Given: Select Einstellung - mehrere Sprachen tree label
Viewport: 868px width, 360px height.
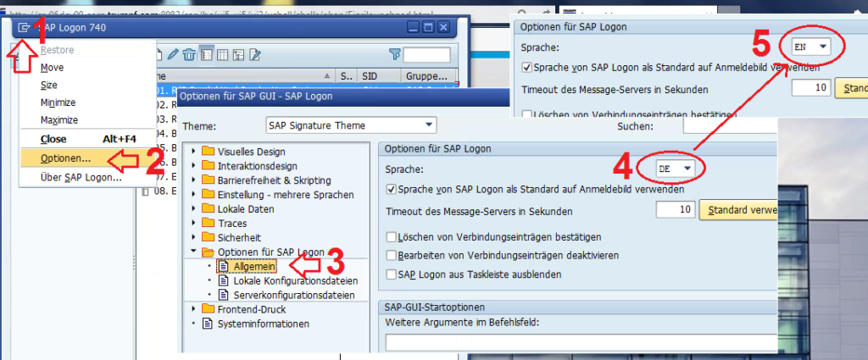Looking at the screenshot, I should tap(286, 195).
